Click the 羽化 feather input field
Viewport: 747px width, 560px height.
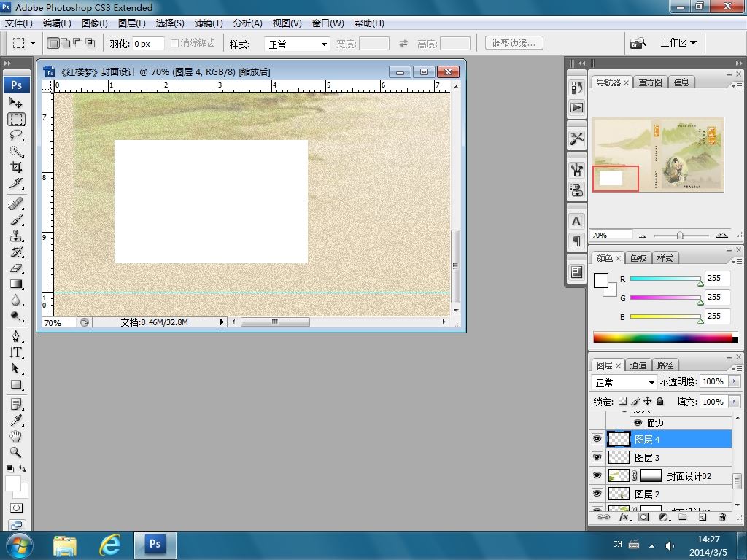pyautogui.click(x=148, y=44)
